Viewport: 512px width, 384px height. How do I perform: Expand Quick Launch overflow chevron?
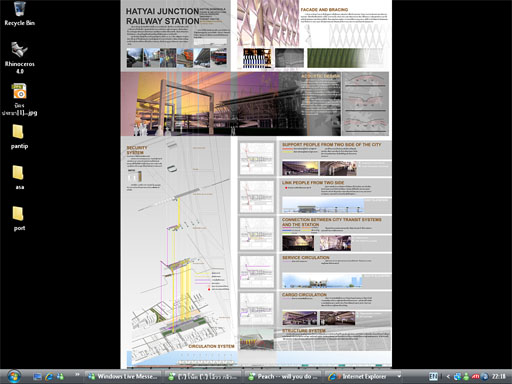point(77,374)
